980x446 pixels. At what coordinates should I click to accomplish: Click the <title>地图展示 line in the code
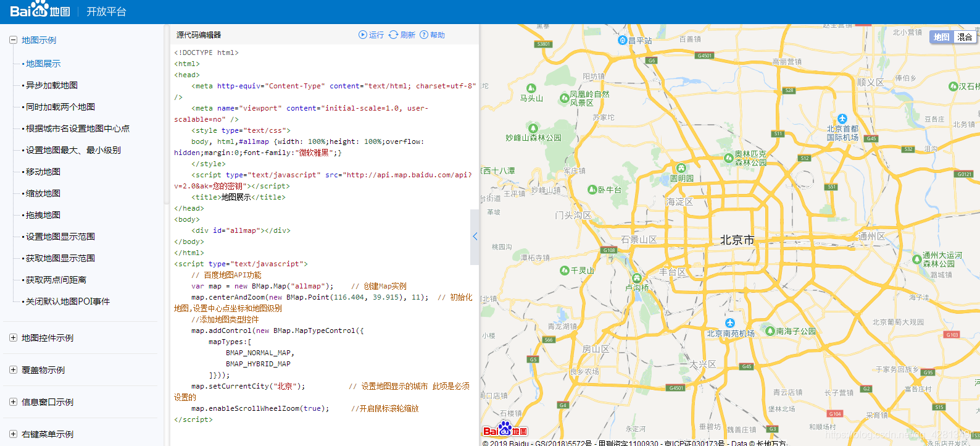pyautogui.click(x=238, y=197)
